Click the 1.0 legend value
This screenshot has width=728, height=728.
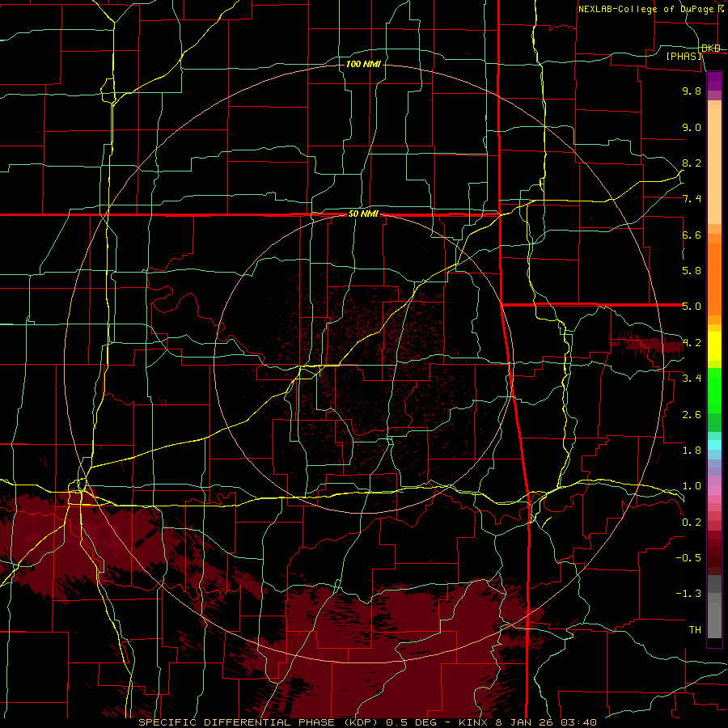692,486
